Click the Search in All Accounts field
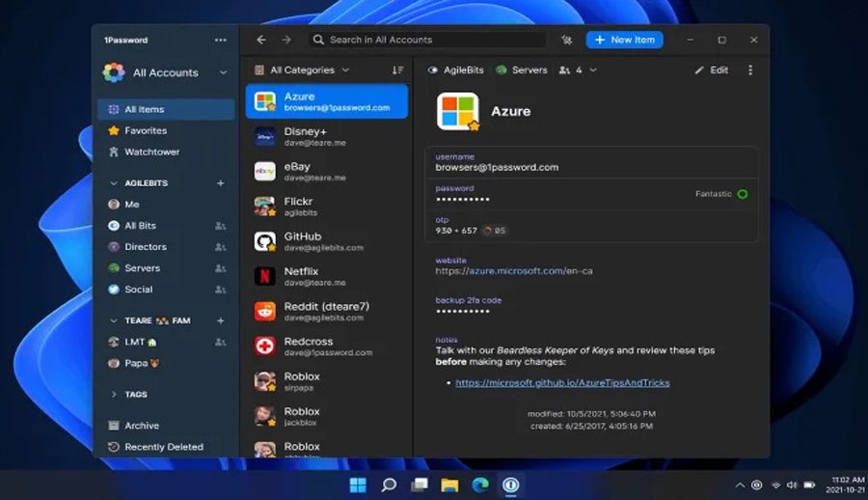 pos(429,40)
